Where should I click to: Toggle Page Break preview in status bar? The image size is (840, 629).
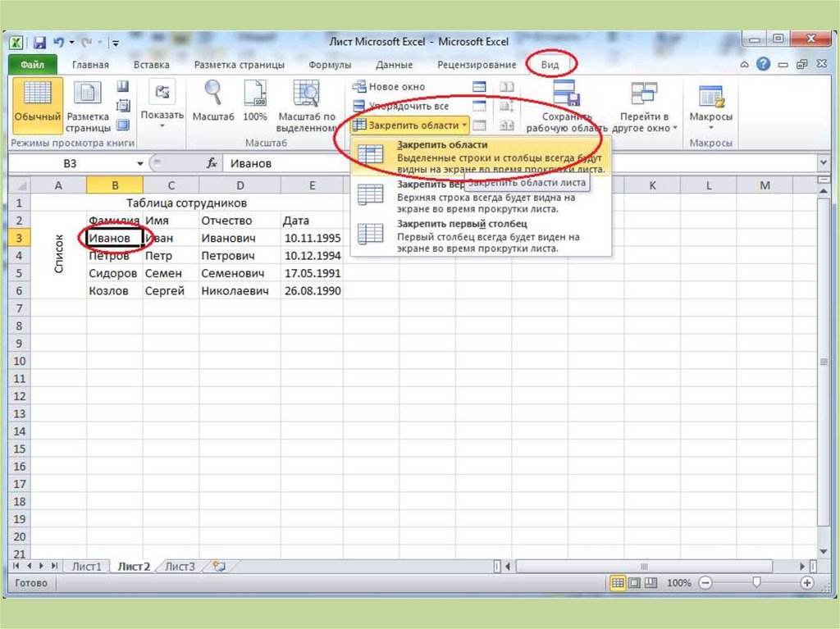click(649, 582)
